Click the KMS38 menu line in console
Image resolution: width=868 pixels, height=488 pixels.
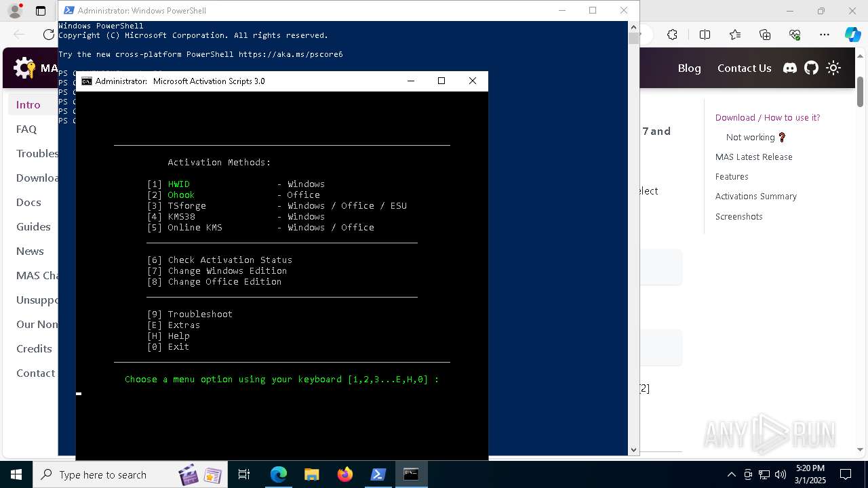pyautogui.click(x=236, y=216)
